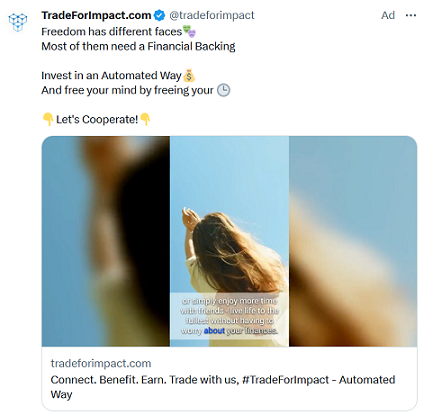Click the clock emoji after 'freeing your'

coord(223,90)
